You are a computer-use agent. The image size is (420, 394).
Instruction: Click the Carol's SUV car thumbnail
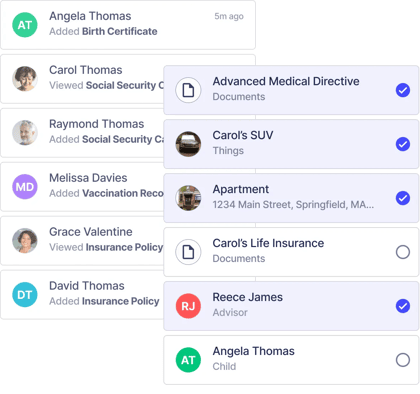pyautogui.click(x=188, y=144)
